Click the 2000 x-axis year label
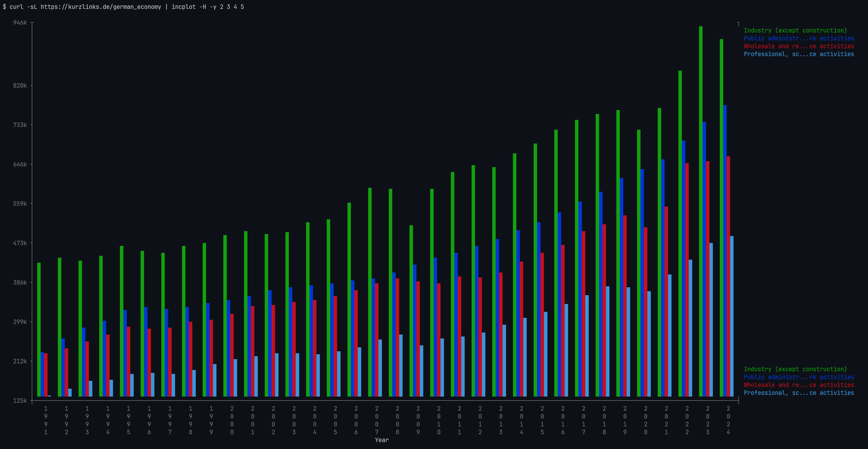Viewport: 868px width, 449px height. click(x=232, y=420)
